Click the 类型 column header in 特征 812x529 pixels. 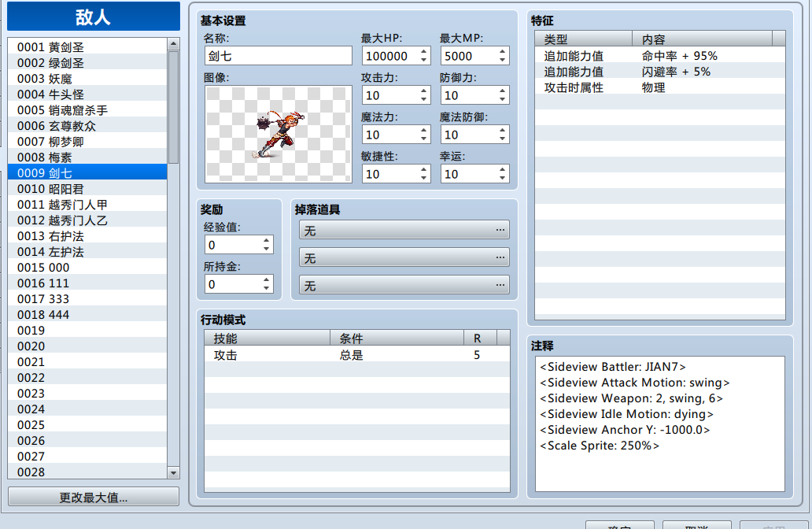tap(584, 39)
